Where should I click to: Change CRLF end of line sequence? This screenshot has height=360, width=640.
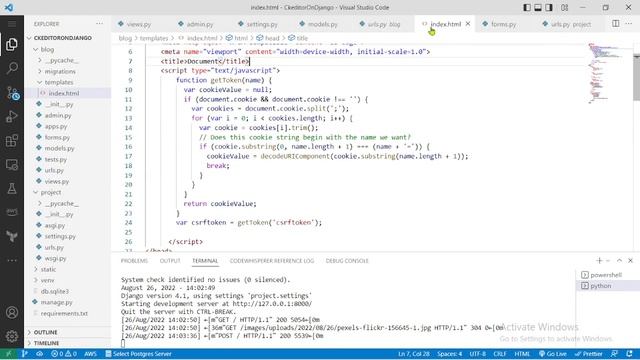[x=500, y=354]
